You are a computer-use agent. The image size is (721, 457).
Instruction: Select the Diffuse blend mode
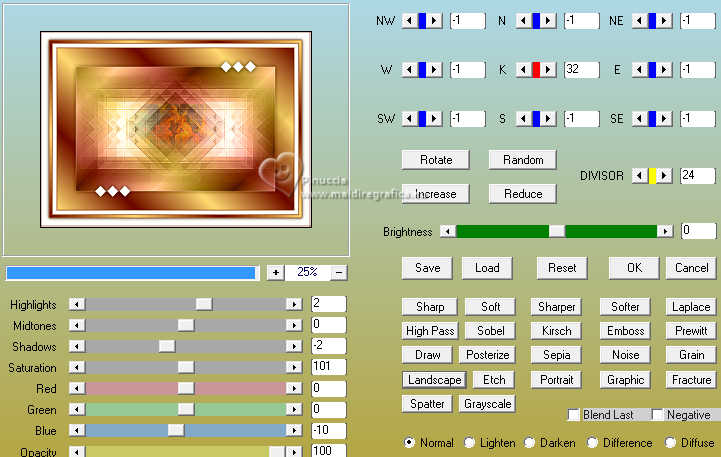(670, 442)
